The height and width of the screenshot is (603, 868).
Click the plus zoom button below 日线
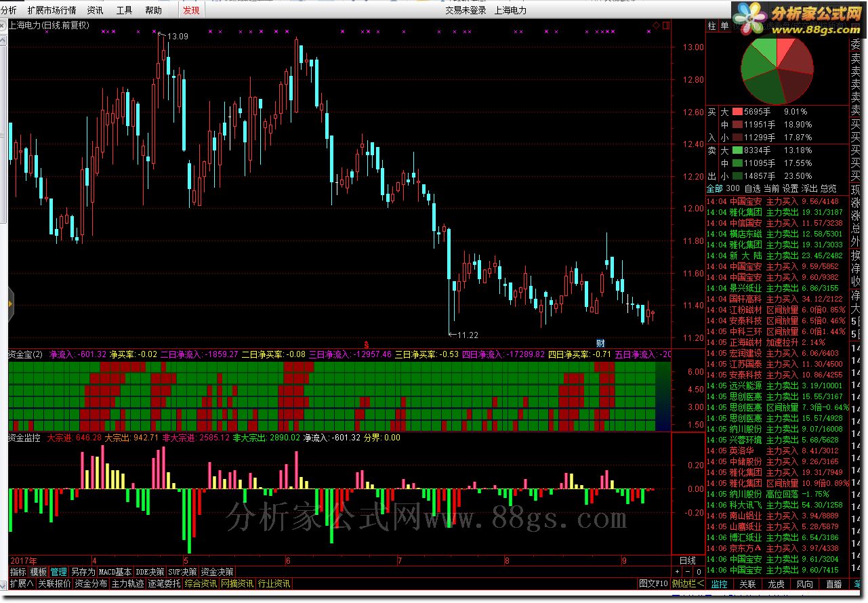[677, 572]
